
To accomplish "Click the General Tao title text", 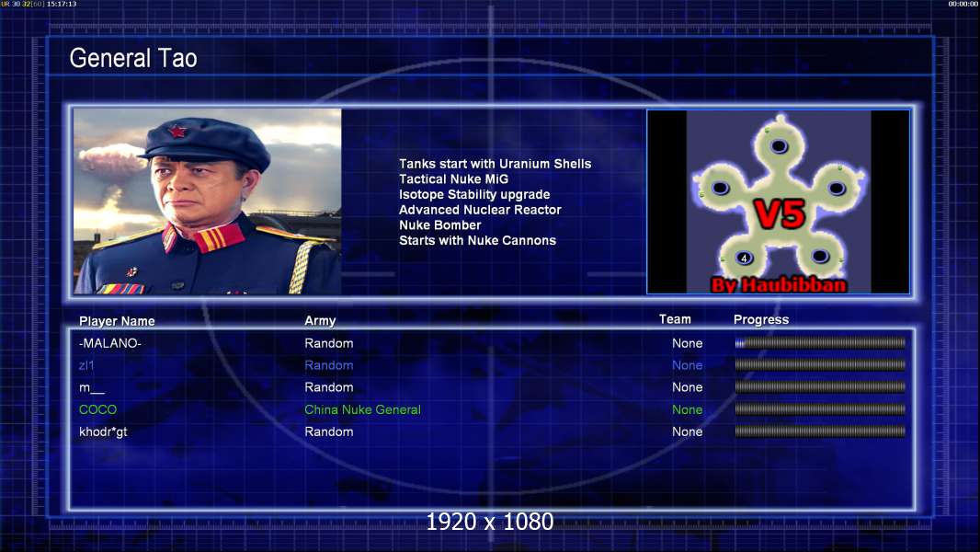I will point(133,58).
